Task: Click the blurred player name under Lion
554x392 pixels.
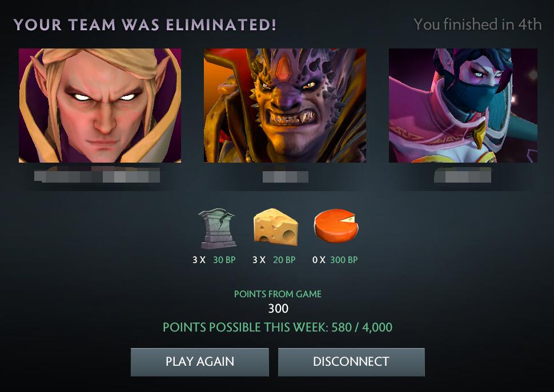Action: 286,177
